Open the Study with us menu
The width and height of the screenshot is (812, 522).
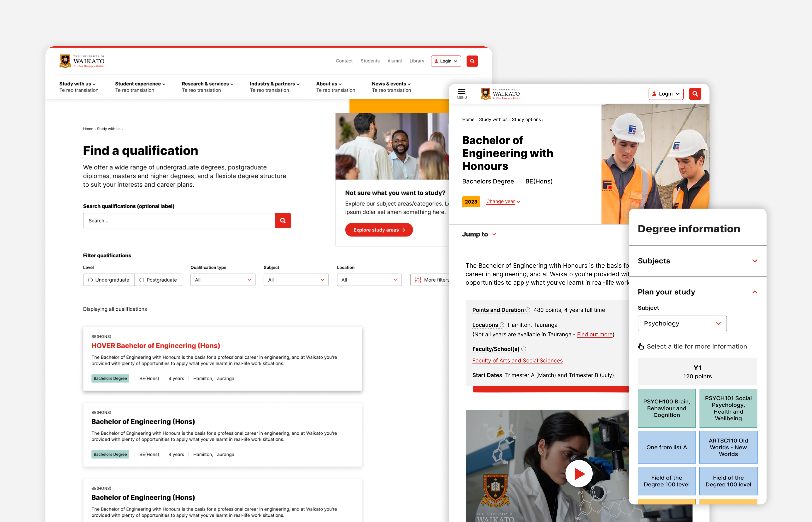click(x=77, y=84)
